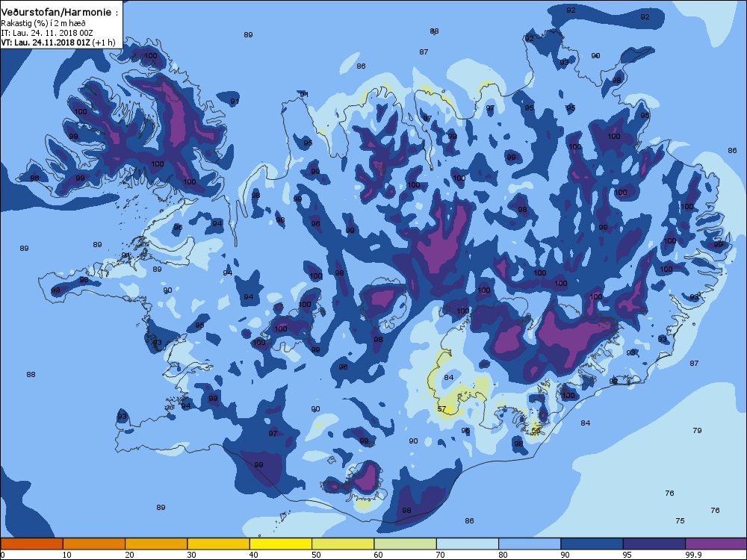Click the navy 95–99.9 legend swatch
747x560 pixels.
[x=654, y=544]
